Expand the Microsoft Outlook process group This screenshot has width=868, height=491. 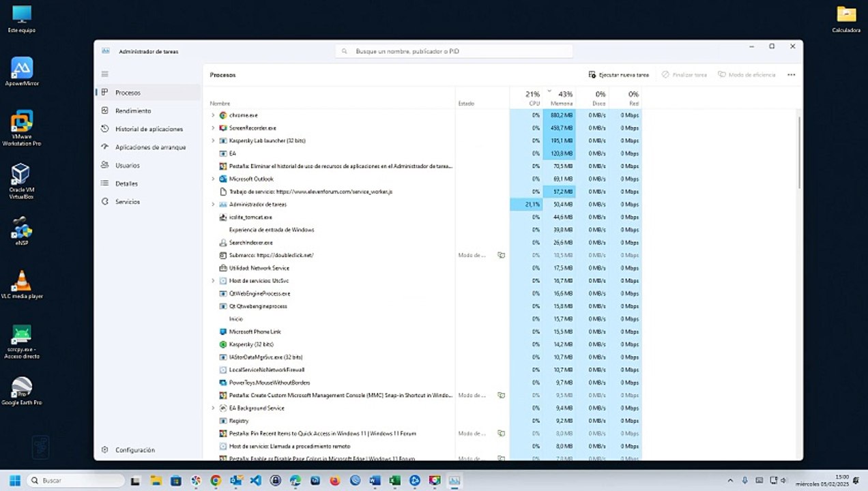pos(213,179)
